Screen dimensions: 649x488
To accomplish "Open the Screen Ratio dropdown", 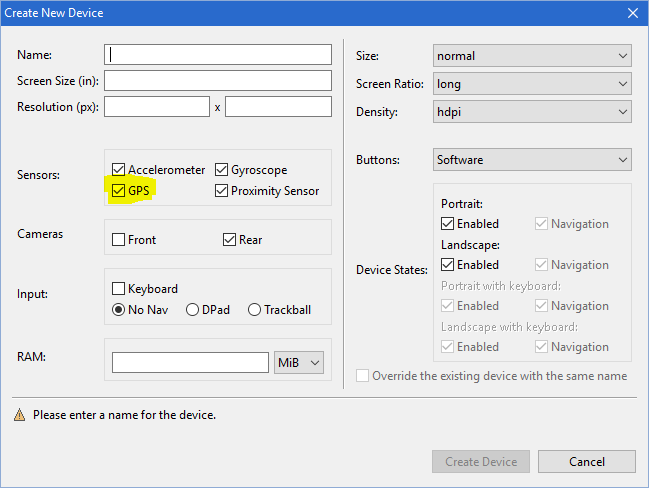I will tap(532, 84).
